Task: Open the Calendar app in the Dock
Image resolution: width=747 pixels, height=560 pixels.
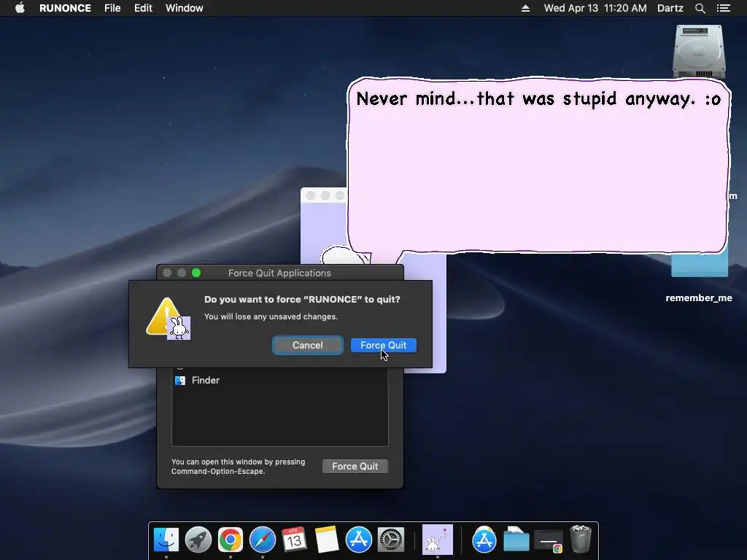Action: tap(294, 540)
